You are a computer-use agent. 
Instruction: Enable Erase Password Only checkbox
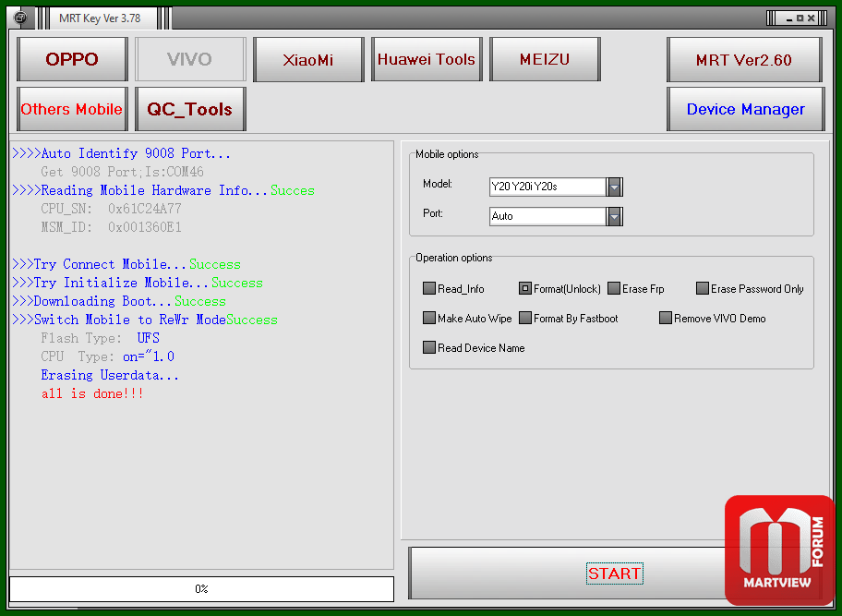[702, 288]
